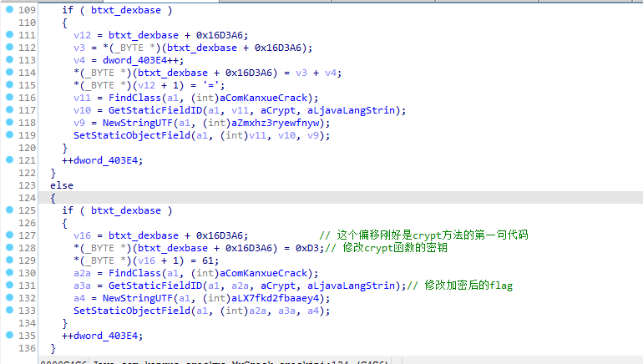Click variable a4 assignment on line 132

click(79, 298)
